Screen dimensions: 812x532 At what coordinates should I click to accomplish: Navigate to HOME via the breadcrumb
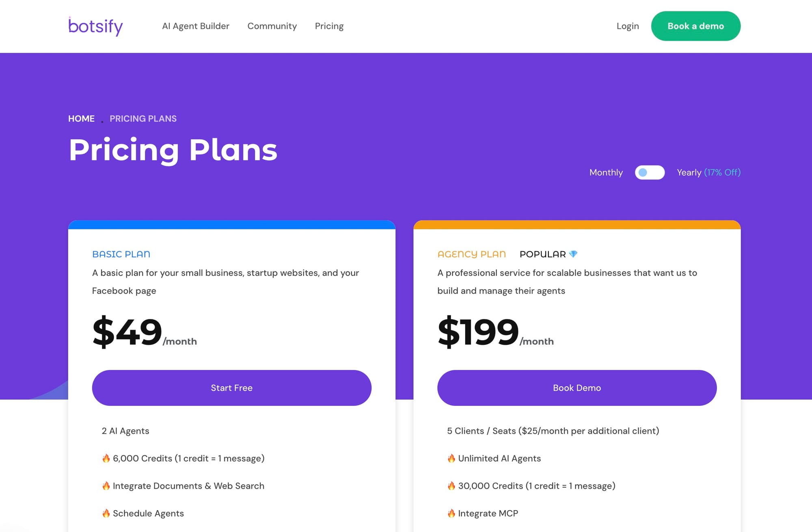(81, 118)
